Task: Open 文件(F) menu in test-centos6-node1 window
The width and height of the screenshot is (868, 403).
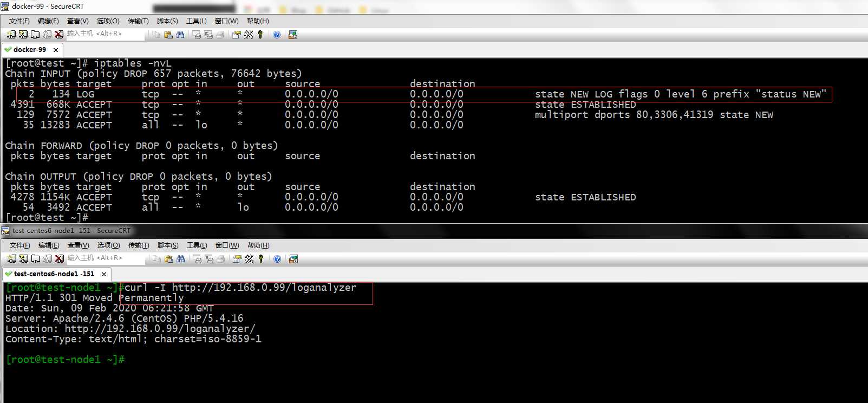Action: click(x=20, y=245)
